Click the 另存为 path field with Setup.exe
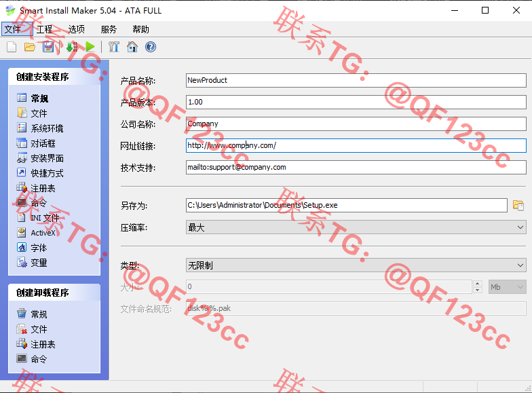The height and width of the screenshot is (393, 532). pyautogui.click(x=346, y=205)
